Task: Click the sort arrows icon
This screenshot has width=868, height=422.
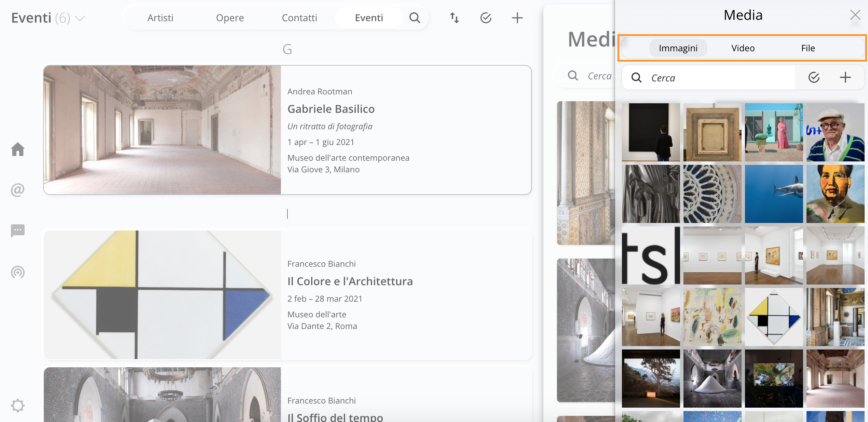Action: pos(454,18)
